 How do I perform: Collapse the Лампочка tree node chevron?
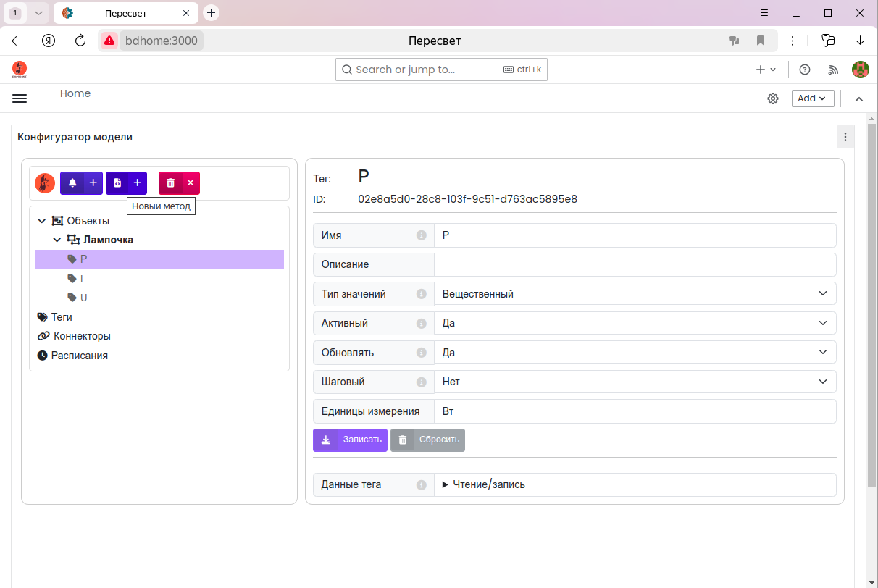click(x=57, y=240)
